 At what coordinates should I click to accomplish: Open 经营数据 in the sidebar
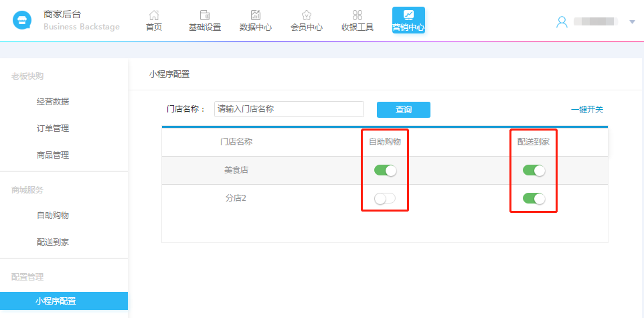pyautogui.click(x=53, y=102)
